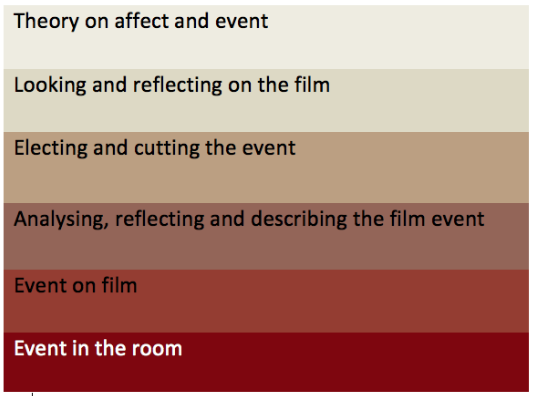Pick the tan brown band's empty area

point(266,180)
